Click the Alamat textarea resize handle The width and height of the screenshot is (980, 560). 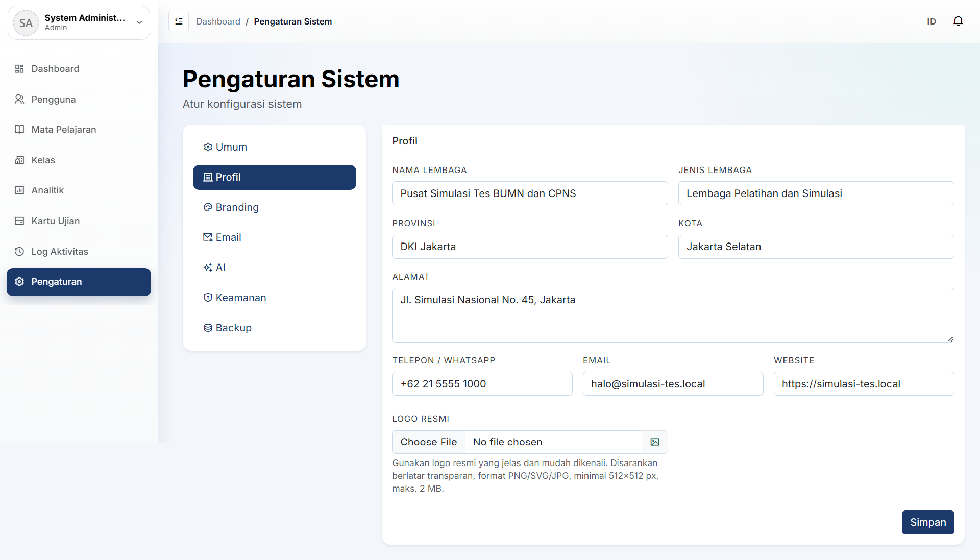click(x=950, y=339)
